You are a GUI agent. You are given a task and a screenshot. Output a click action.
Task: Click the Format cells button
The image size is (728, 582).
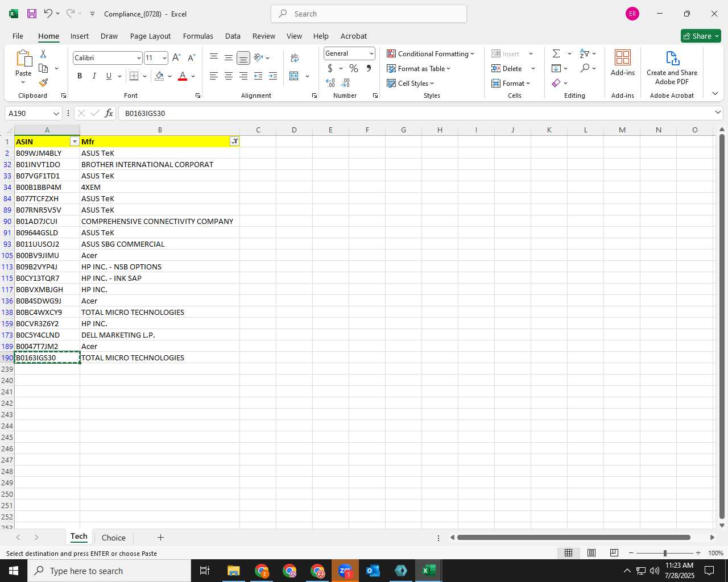[x=511, y=83]
